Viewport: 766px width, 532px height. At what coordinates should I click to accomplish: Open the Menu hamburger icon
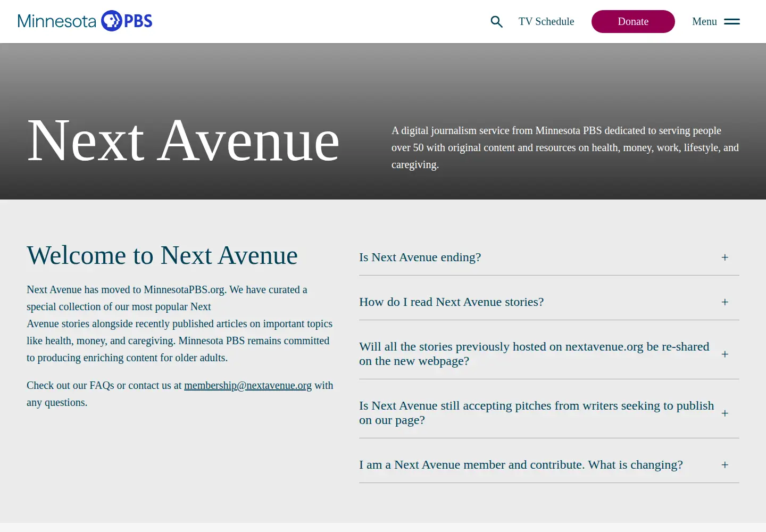click(x=732, y=21)
